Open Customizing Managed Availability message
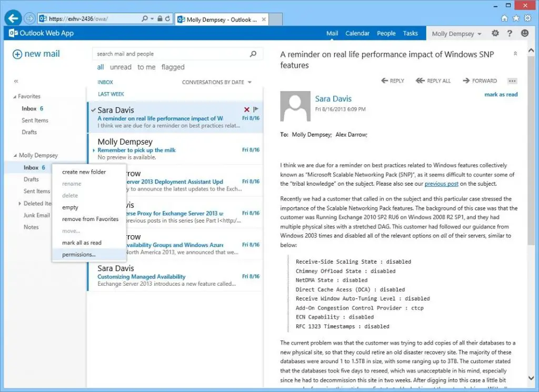 [175, 276]
